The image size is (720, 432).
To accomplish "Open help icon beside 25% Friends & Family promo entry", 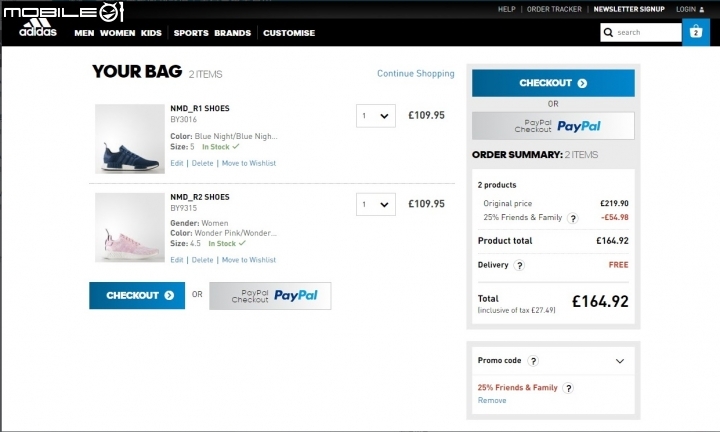I will (x=568, y=388).
